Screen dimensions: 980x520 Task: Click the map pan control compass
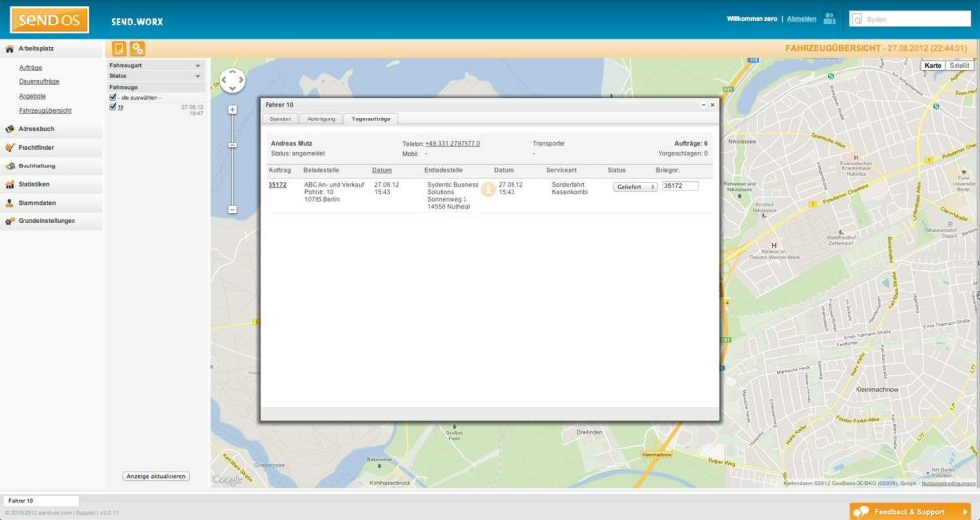[232, 80]
